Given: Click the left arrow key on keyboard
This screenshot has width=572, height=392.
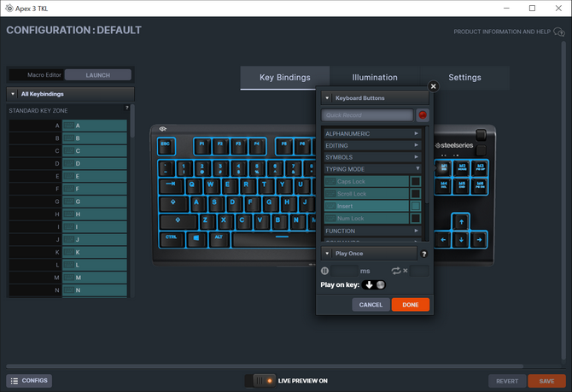Looking at the screenshot, I should (443, 240).
